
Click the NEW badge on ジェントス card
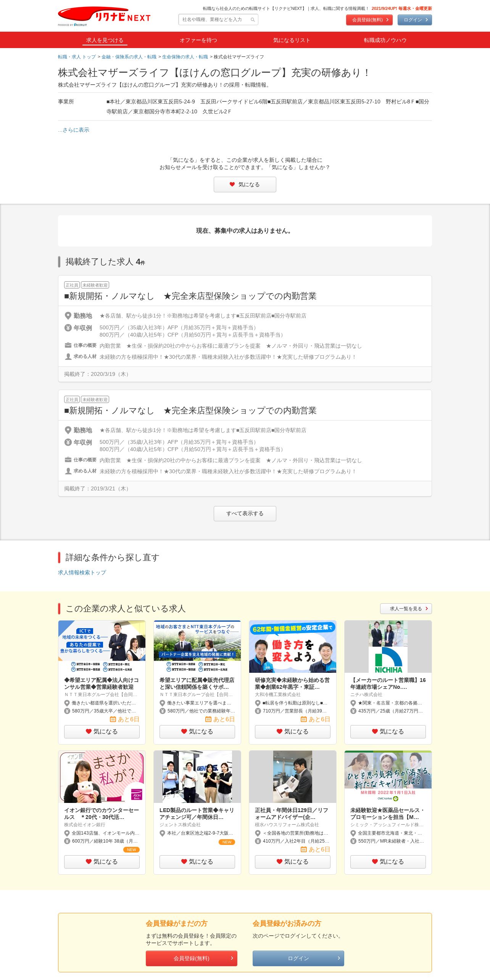click(x=227, y=842)
